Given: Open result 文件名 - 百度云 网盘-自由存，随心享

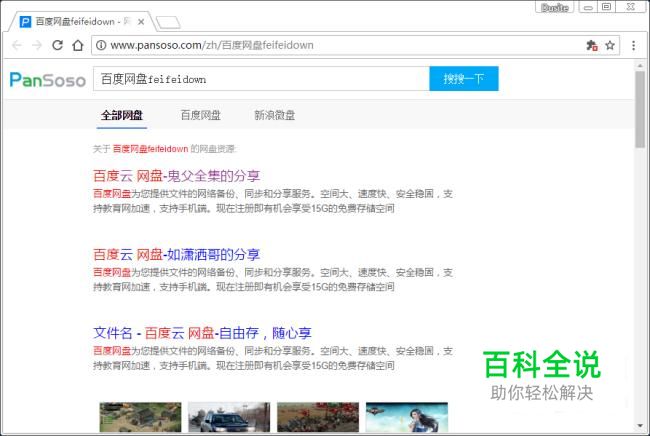Looking at the screenshot, I should [x=202, y=333].
